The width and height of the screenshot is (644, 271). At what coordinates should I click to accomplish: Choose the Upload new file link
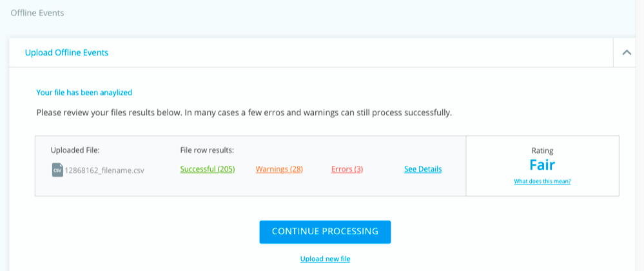click(x=325, y=259)
